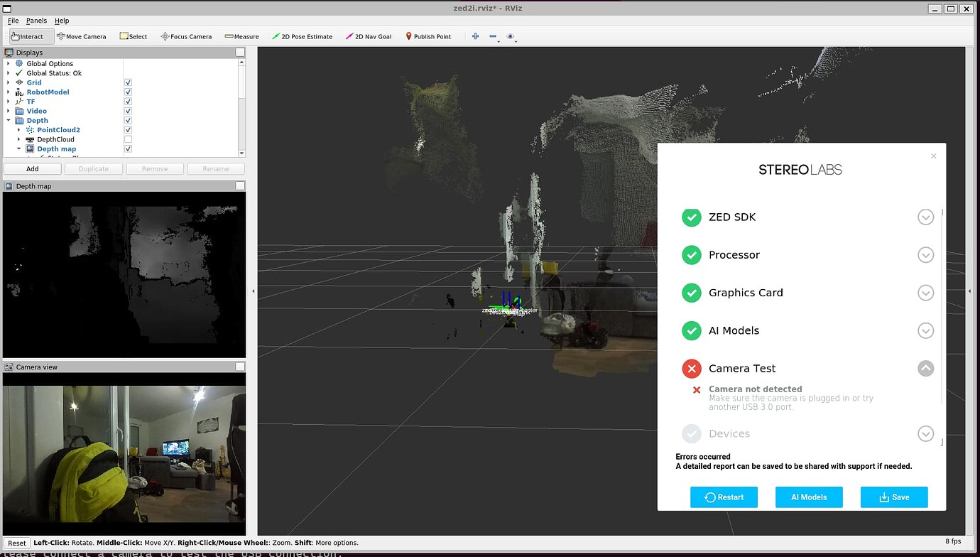Click Restart in the Stereolabs dialog

[x=724, y=497]
